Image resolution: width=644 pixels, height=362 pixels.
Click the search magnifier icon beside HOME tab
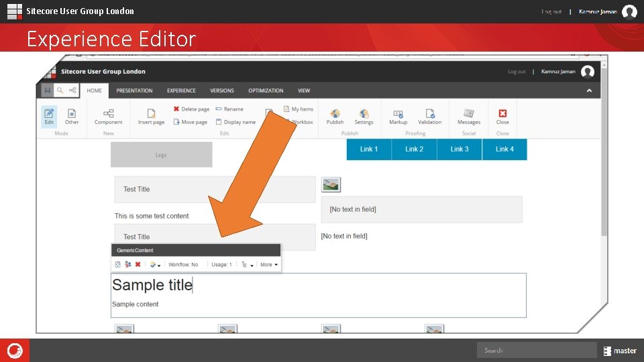point(60,90)
